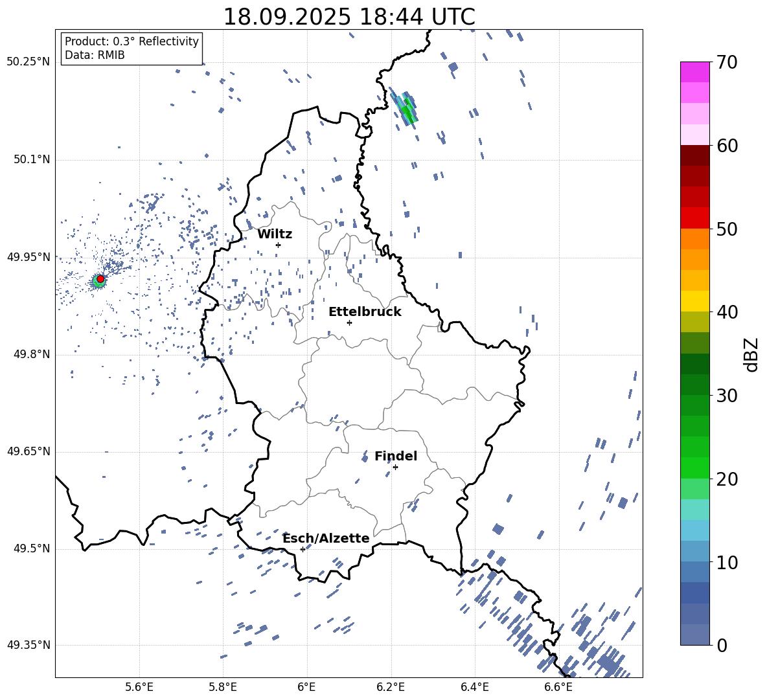767x700 pixels.
Task: Click the 'Esch/Alzette' city label
Action: click(326, 538)
